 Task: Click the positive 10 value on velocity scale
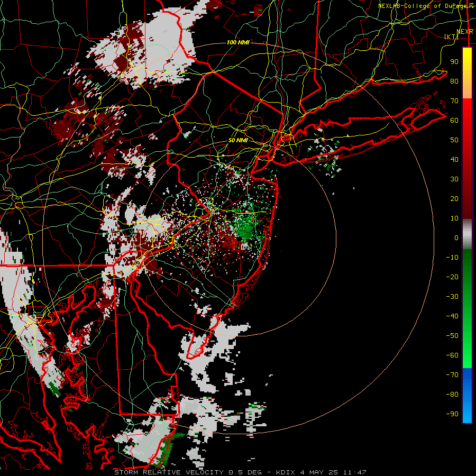point(454,218)
